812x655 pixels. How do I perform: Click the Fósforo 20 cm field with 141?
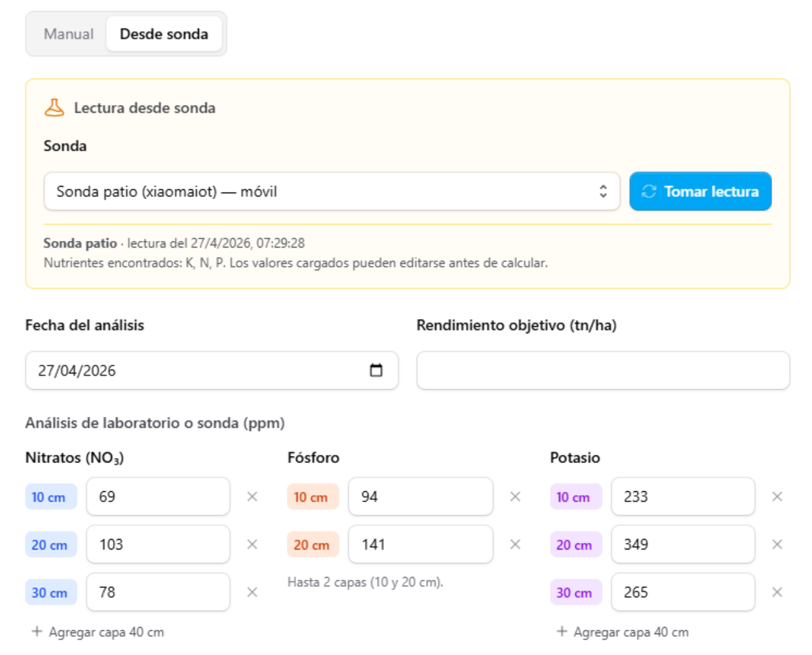click(x=421, y=544)
